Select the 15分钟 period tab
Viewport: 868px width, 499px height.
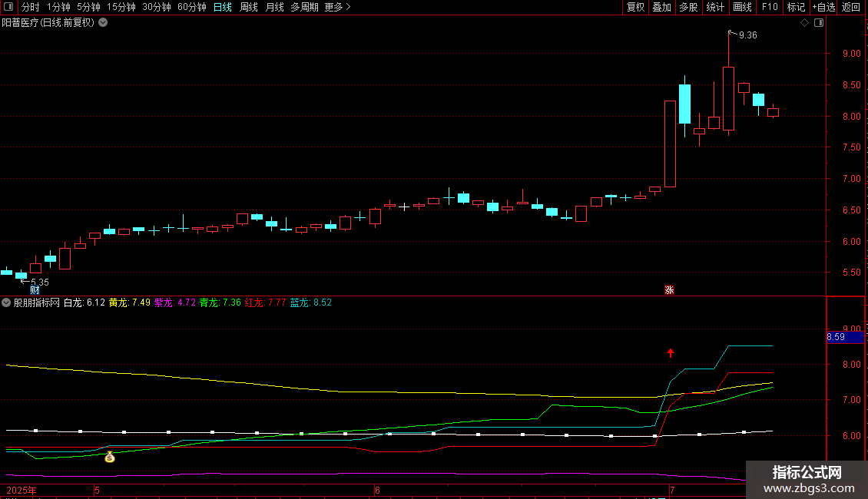pyautogui.click(x=121, y=7)
